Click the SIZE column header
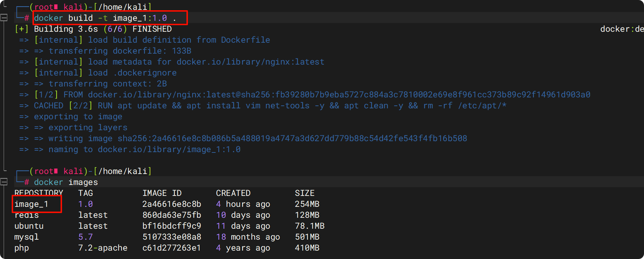Image resolution: width=644 pixels, height=259 pixels. point(304,193)
